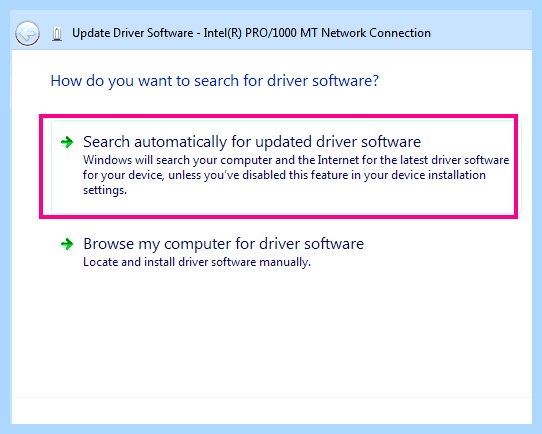Click the 'Windows will search your computer' description
The width and height of the screenshot is (542, 434).
click(x=296, y=175)
